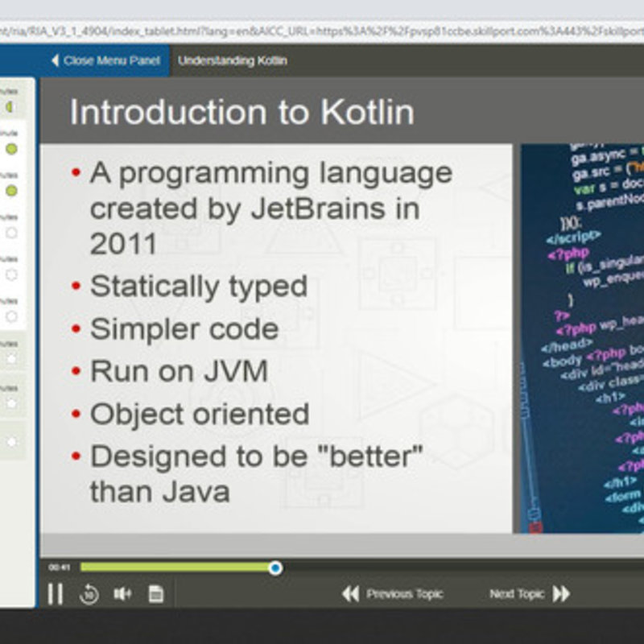Click the Introduction to Kotlin slide heading

coord(242,112)
